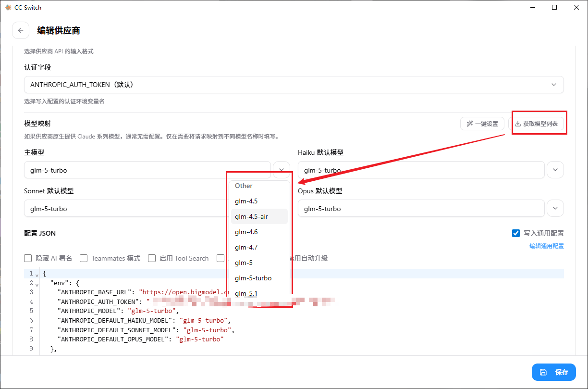Open the Opus 默认模型 dropdown arrow
Screen dimensions: 588x389
pos(555,209)
